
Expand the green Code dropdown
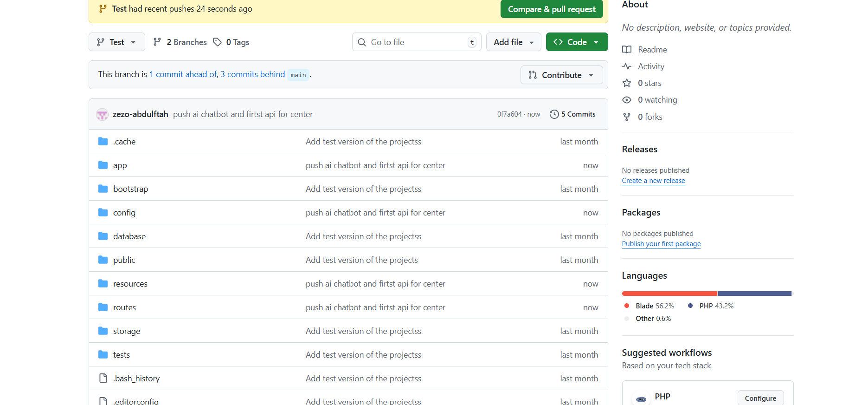click(x=576, y=42)
